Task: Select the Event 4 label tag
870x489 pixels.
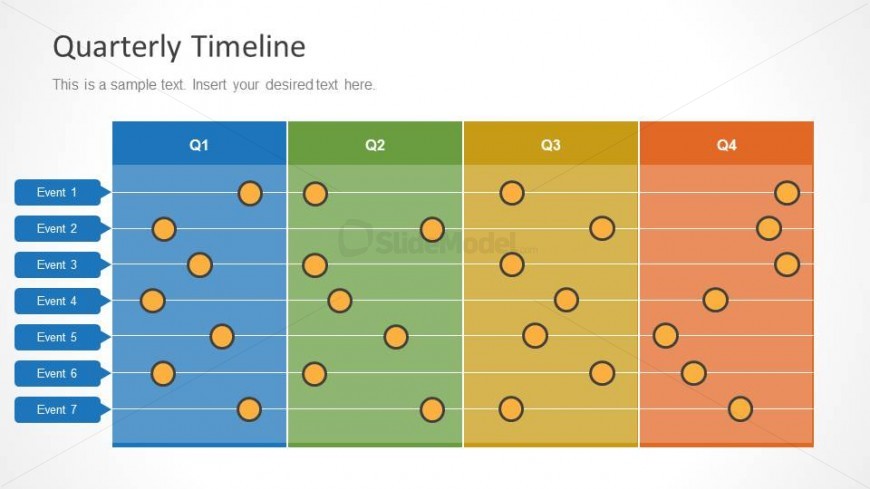Action: [57, 301]
